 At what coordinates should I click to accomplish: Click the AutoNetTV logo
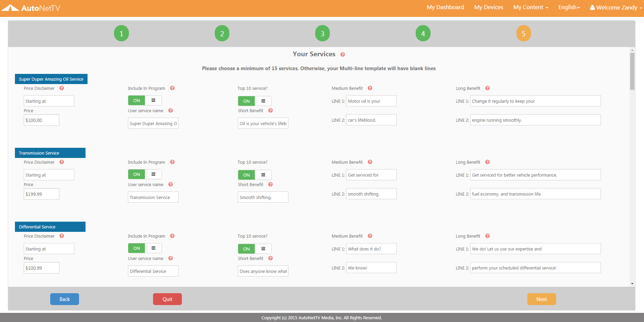[31, 8]
